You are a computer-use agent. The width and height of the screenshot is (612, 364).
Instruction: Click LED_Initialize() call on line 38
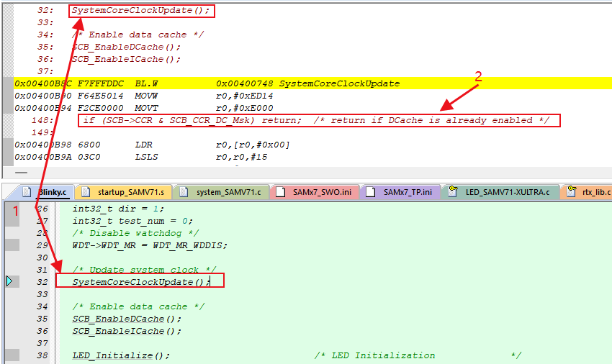(121, 355)
